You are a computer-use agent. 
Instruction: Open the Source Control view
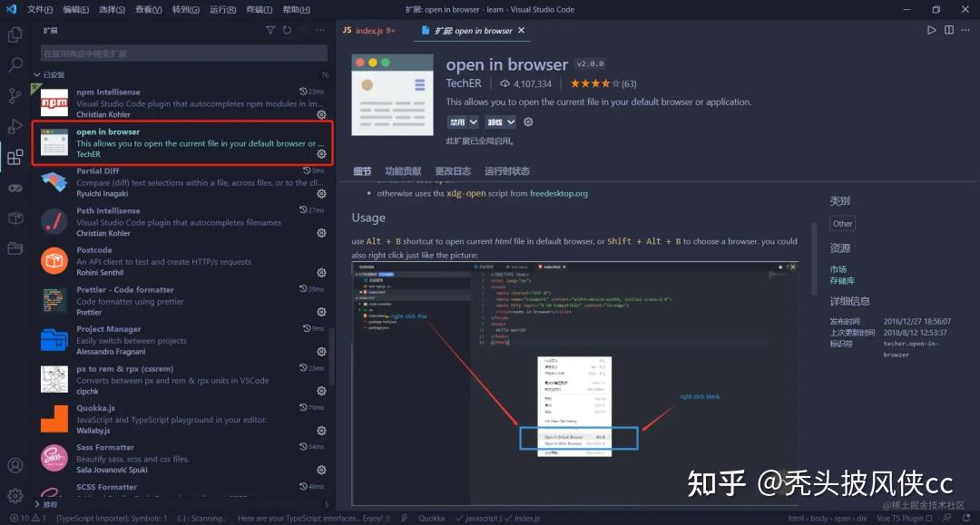15,95
